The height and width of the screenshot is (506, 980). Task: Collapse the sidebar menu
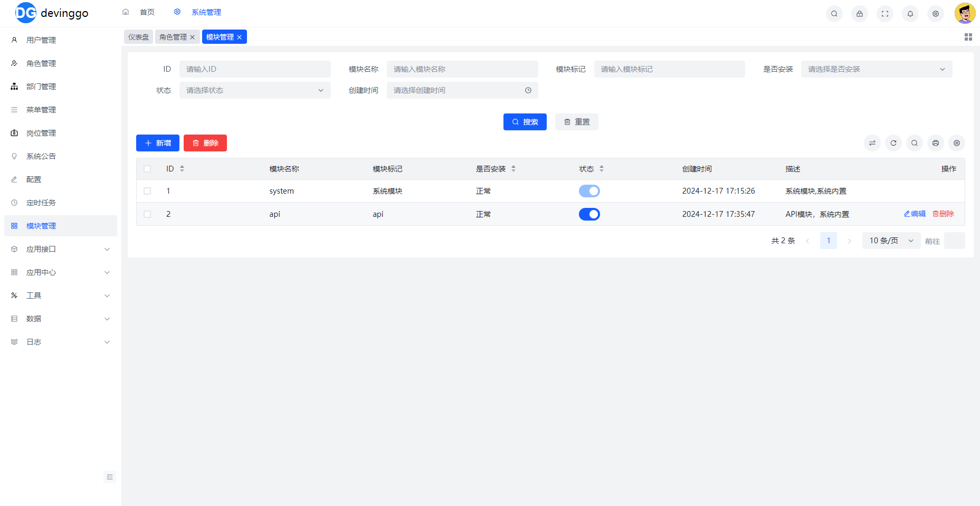tap(110, 477)
